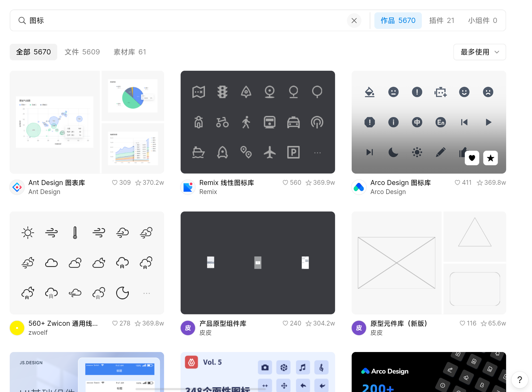Image resolution: width=532 pixels, height=392 pixels.
Task: Click the heart icon showing 278 likes
Action: point(115,323)
